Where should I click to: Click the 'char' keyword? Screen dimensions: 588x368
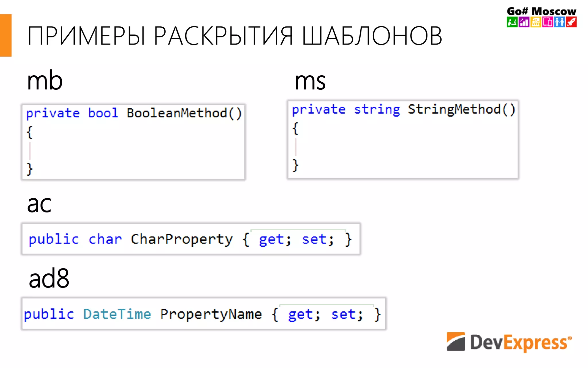point(105,239)
